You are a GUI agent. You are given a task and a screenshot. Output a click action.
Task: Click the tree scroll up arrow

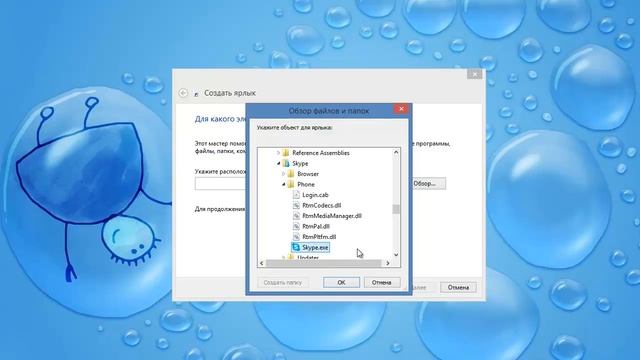click(x=396, y=152)
